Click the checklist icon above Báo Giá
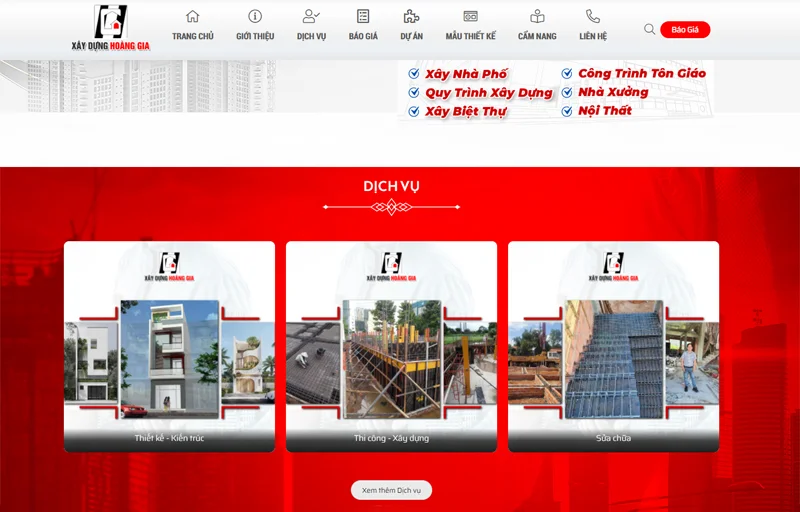This screenshot has width=800, height=512. click(x=363, y=16)
